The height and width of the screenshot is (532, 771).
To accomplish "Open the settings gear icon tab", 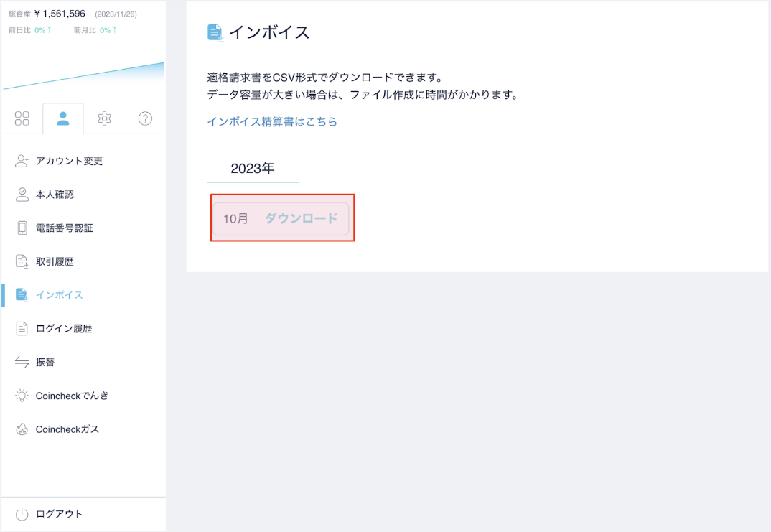I will (x=104, y=118).
